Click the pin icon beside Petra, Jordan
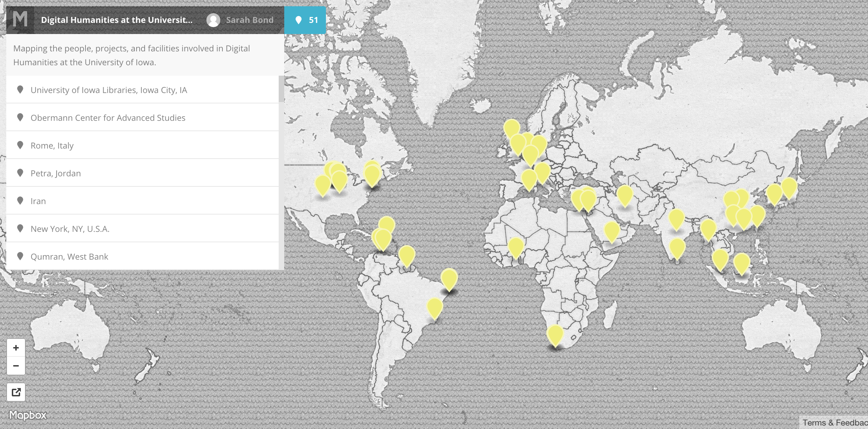The image size is (868, 429). tap(20, 173)
